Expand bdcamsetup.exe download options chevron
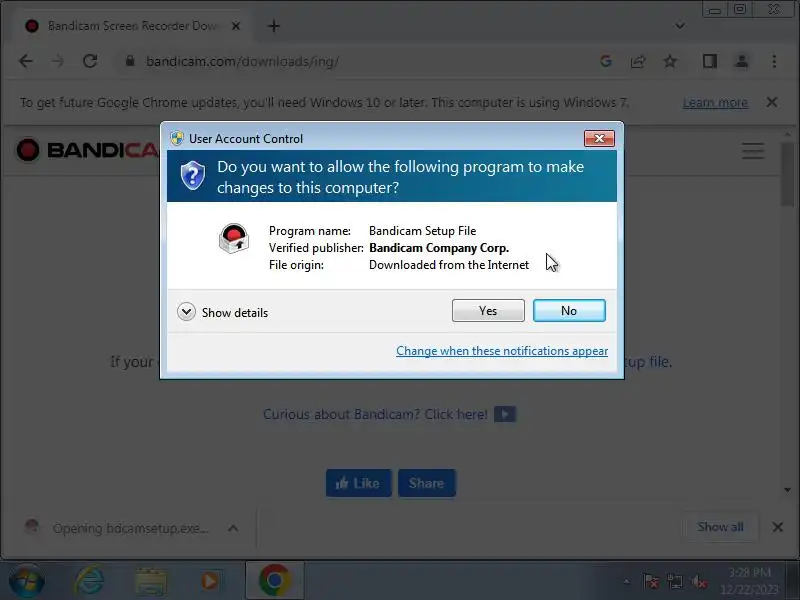This screenshot has width=800, height=600. pyautogui.click(x=233, y=528)
